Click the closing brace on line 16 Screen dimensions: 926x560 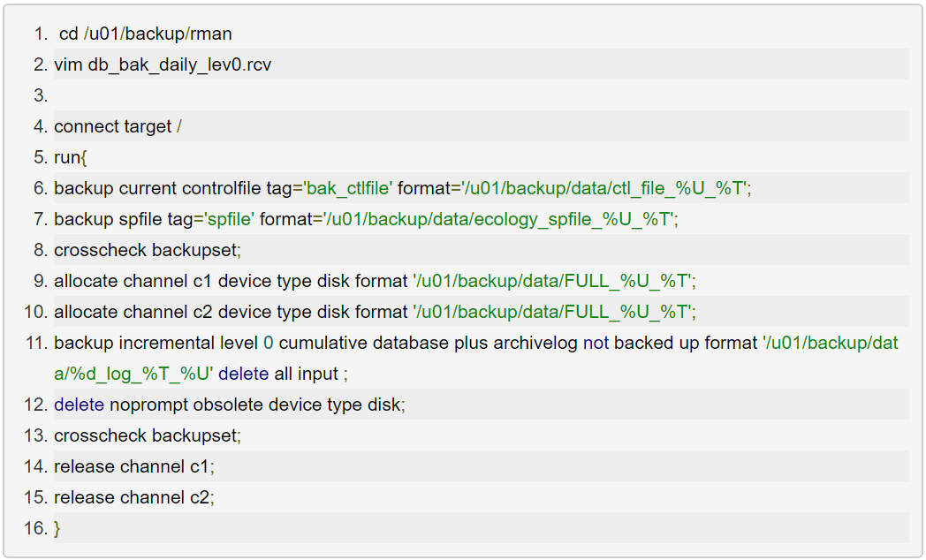[x=57, y=528]
